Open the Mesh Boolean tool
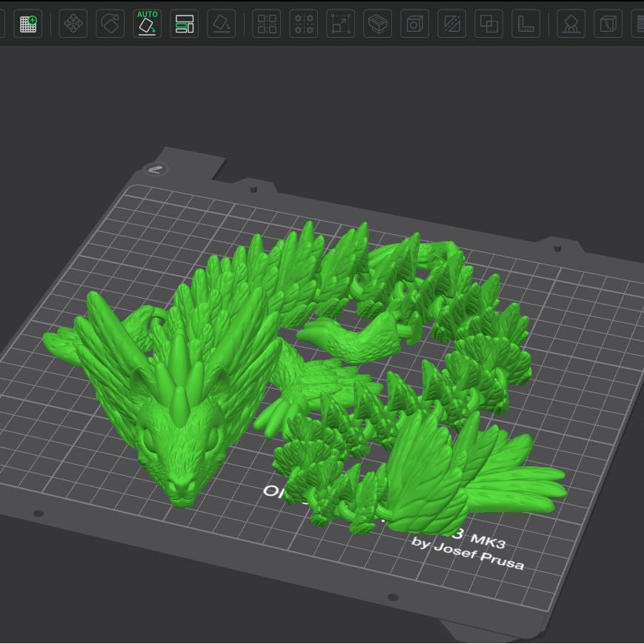Screen dimensions: 644x644 tap(489, 24)
